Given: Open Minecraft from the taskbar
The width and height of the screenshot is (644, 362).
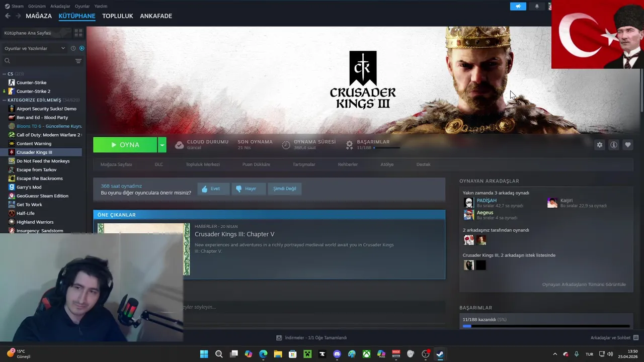Looking at the screenshot, I should (x=307, y=354).
